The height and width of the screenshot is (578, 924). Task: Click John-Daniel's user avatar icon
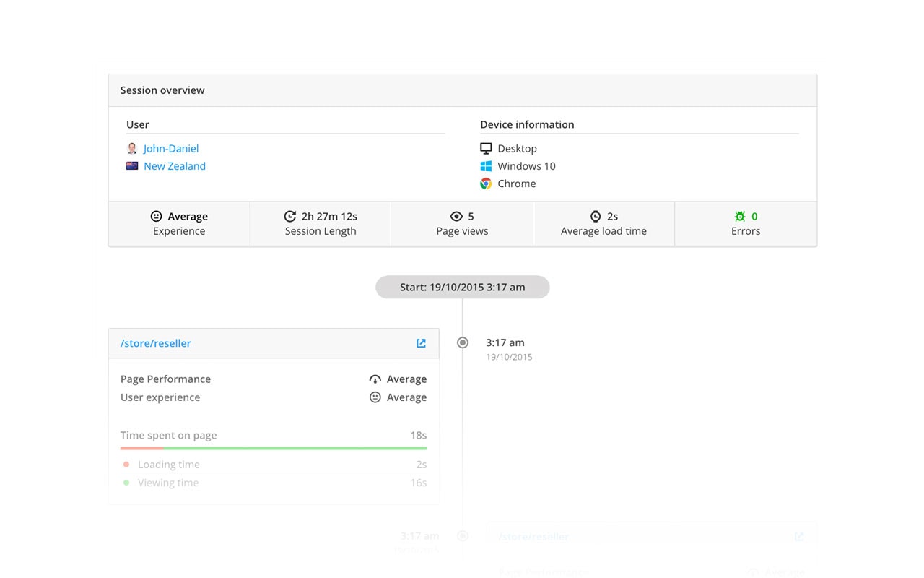point(132,149)
